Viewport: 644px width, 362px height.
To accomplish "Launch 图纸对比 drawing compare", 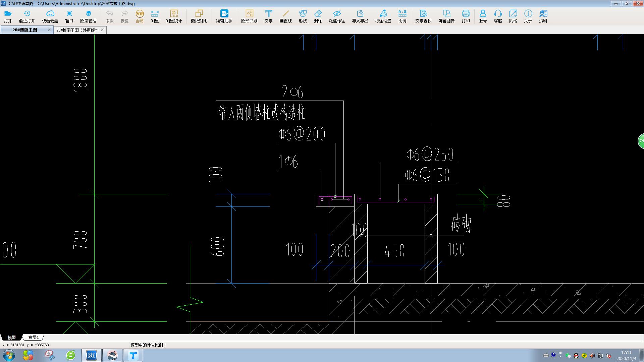I will [199, 16].
